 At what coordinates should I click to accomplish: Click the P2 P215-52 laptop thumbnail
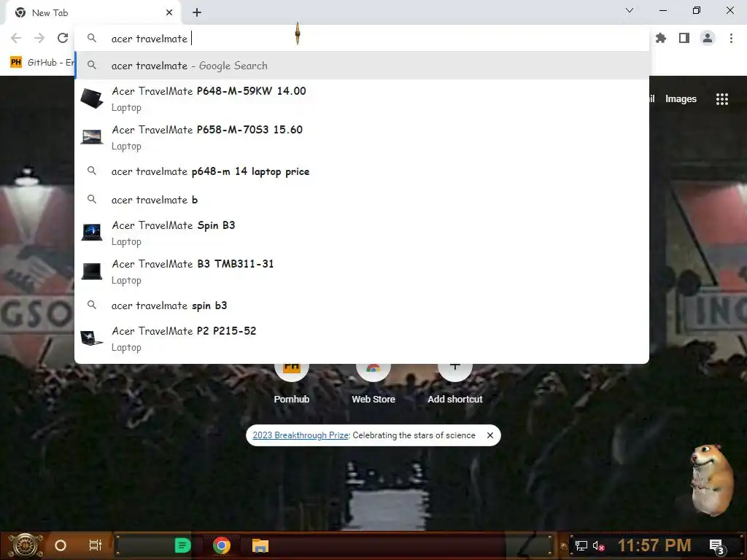(92, 338)
